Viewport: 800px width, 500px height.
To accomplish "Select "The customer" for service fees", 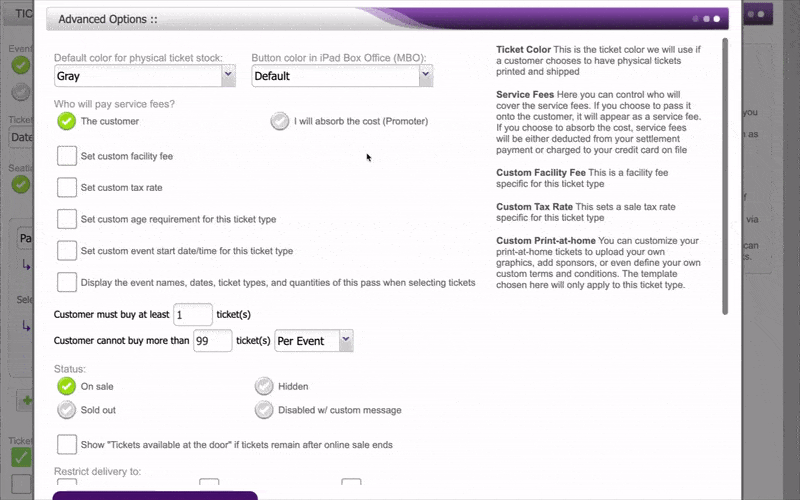I will [67, 121].
